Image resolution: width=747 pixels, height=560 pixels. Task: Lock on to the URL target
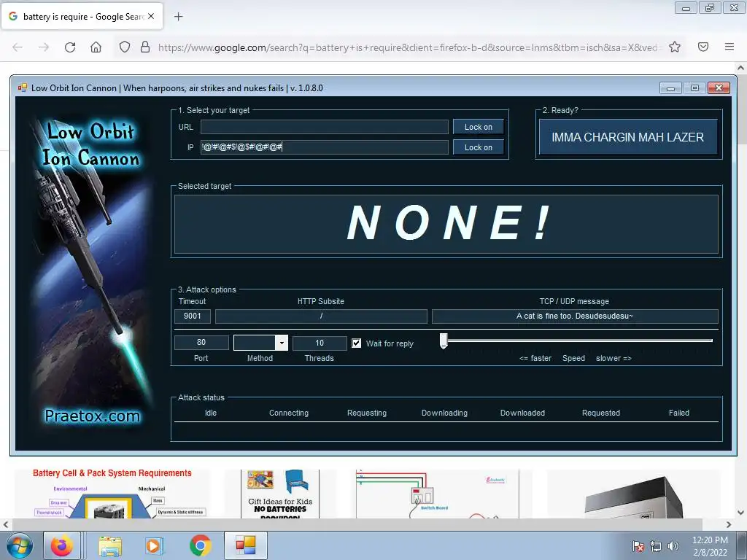tap(479, 127)
